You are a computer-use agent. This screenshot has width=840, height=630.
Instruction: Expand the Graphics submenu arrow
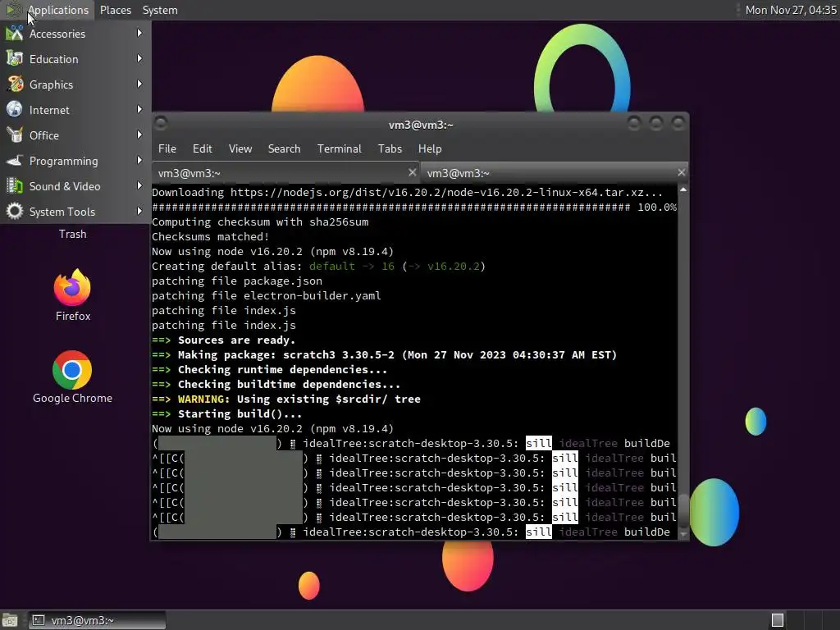[x=139, y=84]
